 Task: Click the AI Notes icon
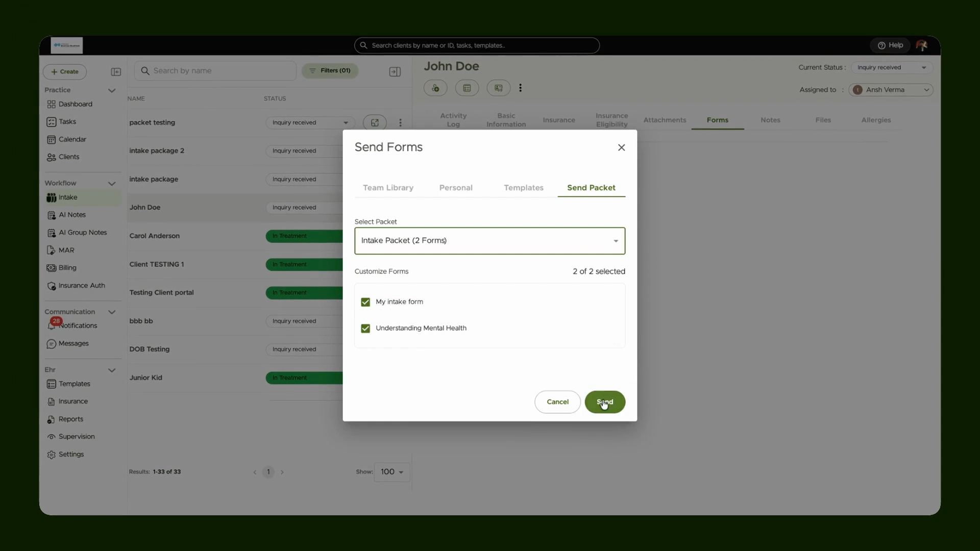[x=51, y=215]
